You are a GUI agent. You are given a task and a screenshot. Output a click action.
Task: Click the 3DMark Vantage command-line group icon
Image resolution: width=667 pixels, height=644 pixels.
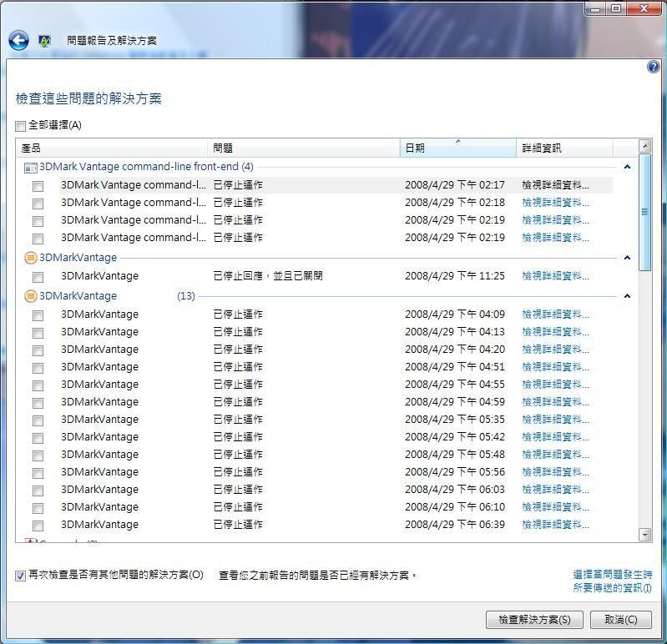(30, 168)
